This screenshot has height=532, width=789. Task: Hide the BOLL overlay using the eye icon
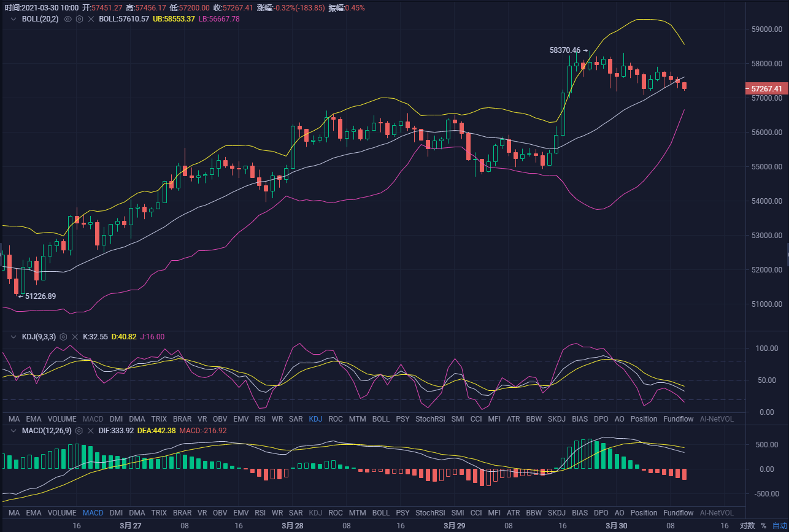68,19
